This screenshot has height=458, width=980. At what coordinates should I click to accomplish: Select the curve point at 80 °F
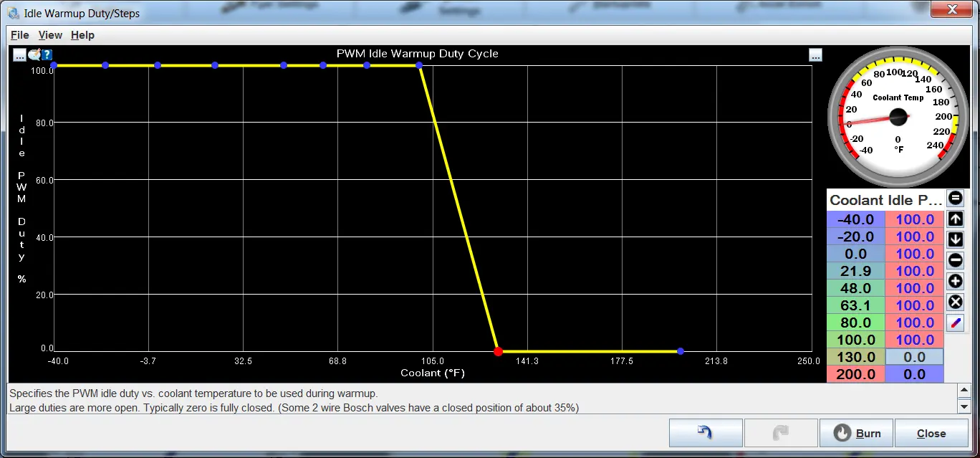(x=367, y=65)
